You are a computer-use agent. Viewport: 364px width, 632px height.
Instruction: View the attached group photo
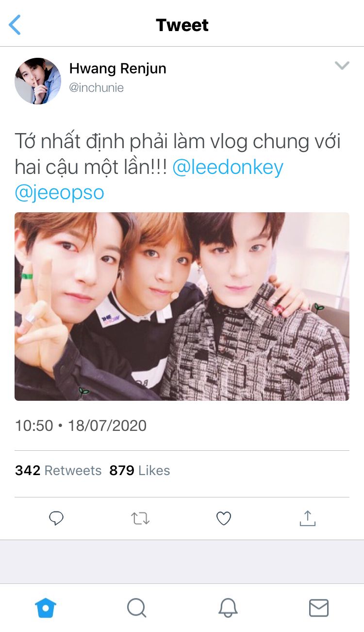coord(182,307)
